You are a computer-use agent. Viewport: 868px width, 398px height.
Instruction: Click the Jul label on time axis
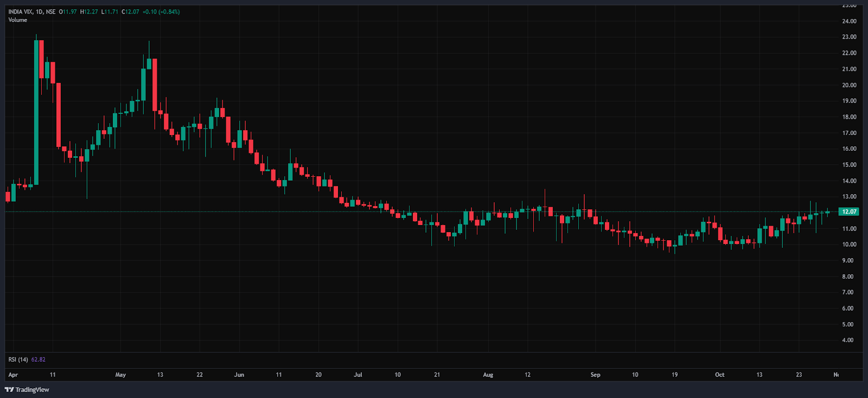click(358, 375)
